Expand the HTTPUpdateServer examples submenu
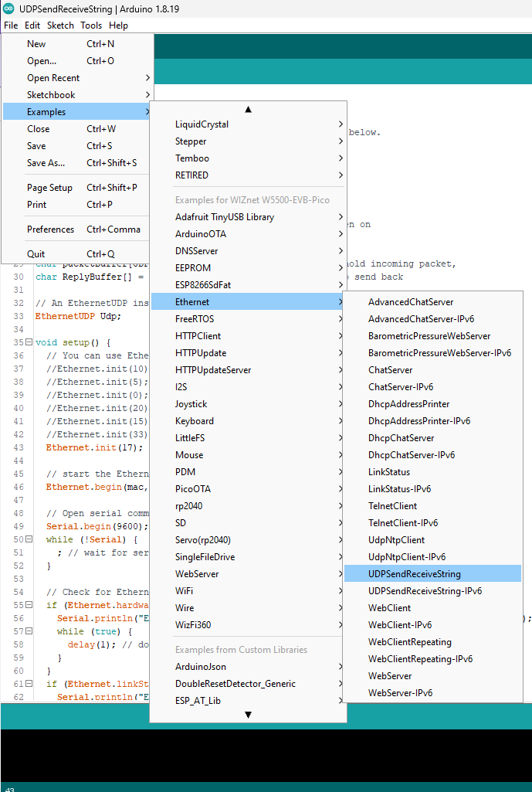Screen dimensions: 532x792 tap(248, 370)
